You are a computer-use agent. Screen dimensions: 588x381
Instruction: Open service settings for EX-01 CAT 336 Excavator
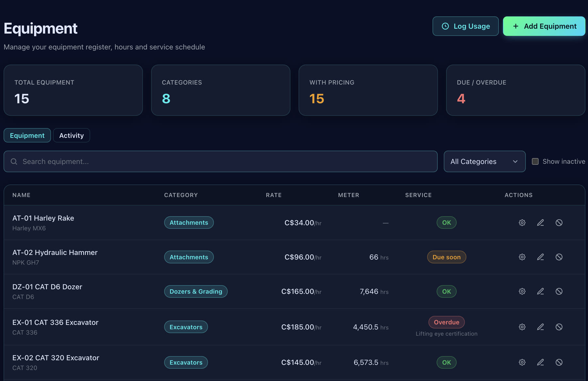522,327
